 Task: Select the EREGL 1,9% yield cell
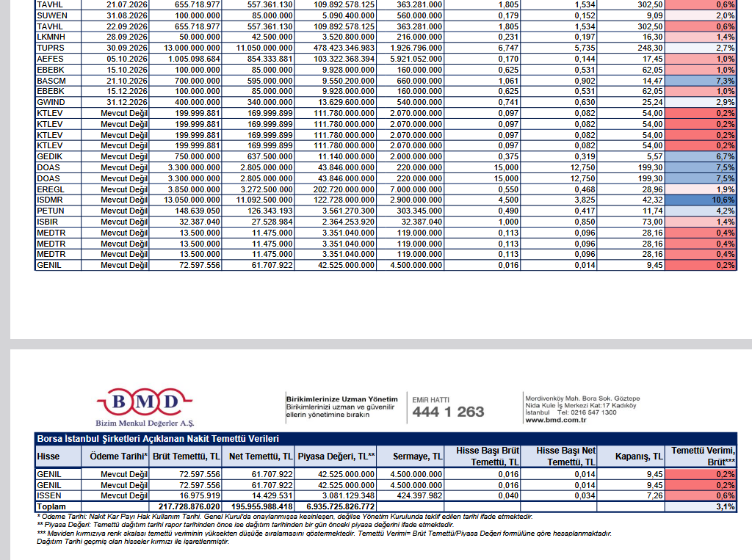tap(701, 189)
